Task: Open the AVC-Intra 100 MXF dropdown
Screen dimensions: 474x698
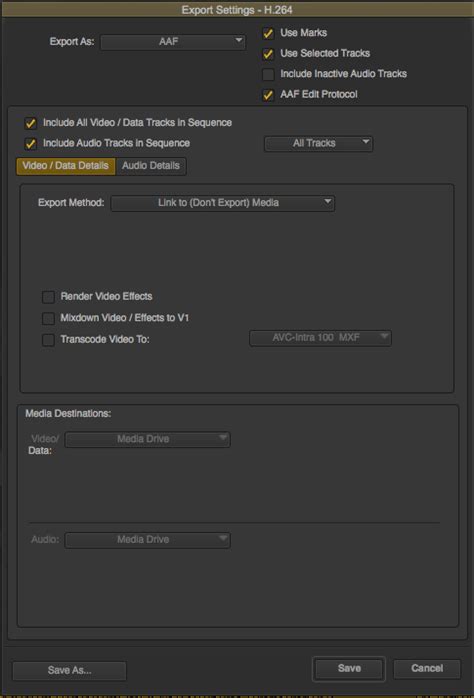Action: click(x=320, y=338)
